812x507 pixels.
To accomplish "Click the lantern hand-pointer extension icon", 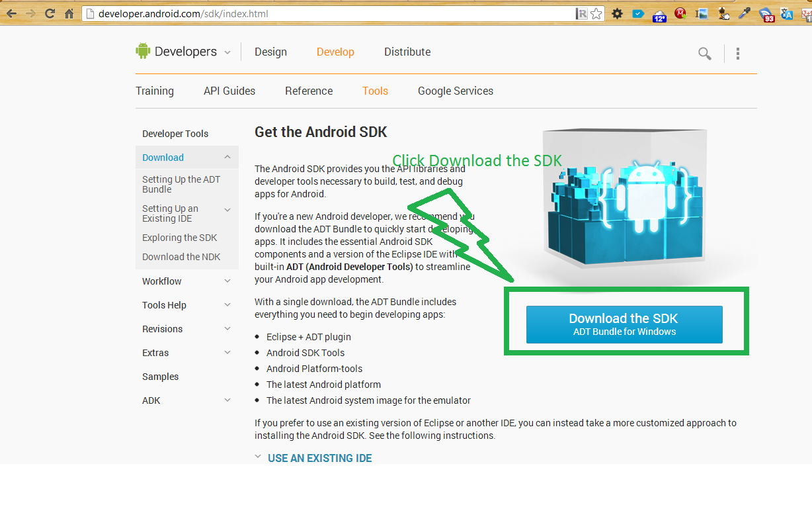I will (x=723, y=14).
